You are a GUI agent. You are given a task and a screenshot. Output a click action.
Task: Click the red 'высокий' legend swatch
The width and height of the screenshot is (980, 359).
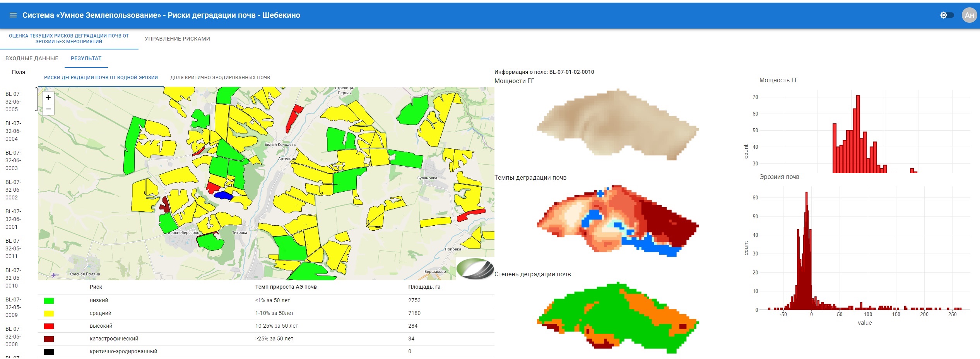pyautogui.click(x=49, y=326)
